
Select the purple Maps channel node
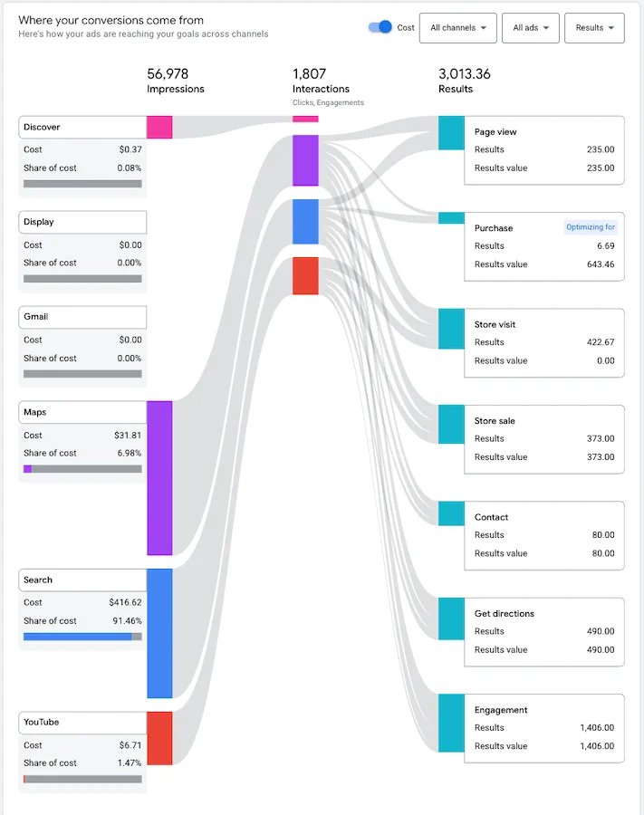[159, 477]
